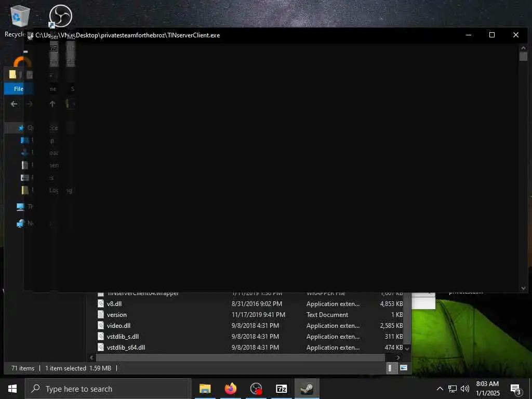Image resolution: width=532 pixels, height=399 pixels.
Task: Open Firefox from the taskbar
Action: [230, 389]
